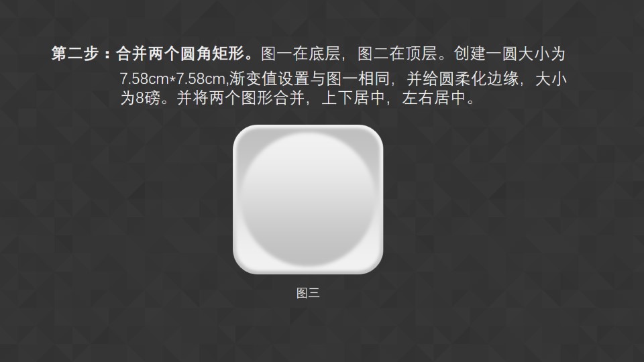Click the center of the gray circle
644x362 pixels.
point(308,199)
